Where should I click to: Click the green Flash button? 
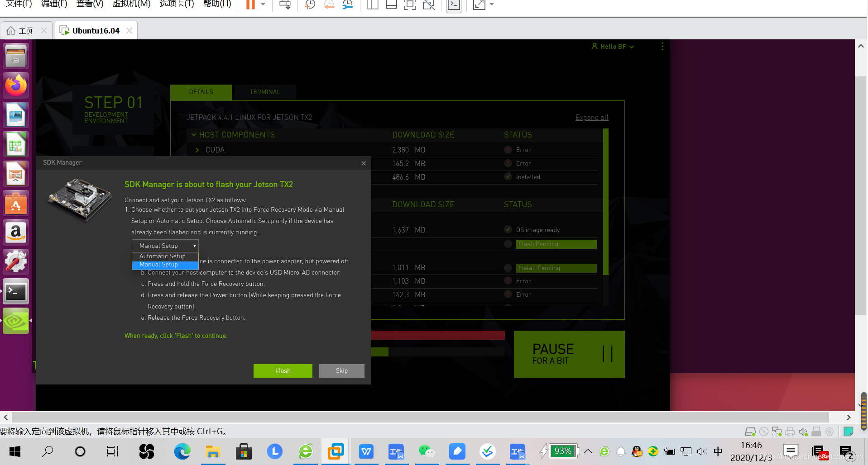point(283,371)
